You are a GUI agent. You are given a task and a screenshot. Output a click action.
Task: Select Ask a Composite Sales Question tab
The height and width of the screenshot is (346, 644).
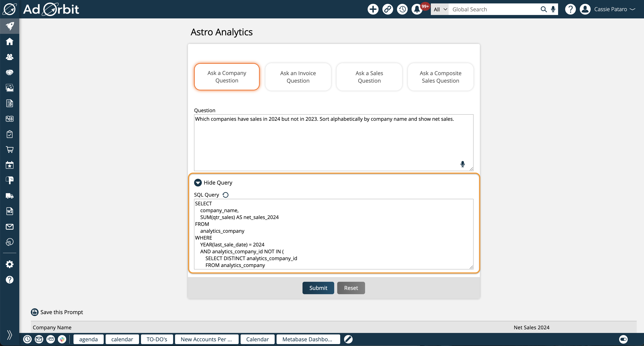click(x=440, y=77)
